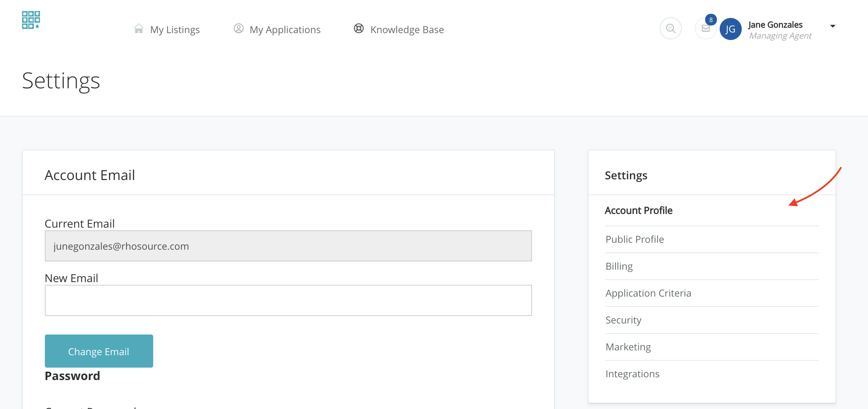Open the search magnifier icon
The image size is (868, 409).
[x=670, y=29]
